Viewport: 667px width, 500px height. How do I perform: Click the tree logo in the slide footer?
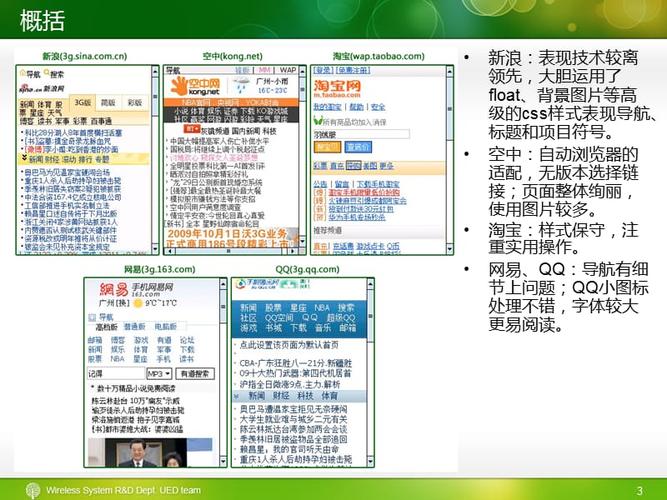33,491
